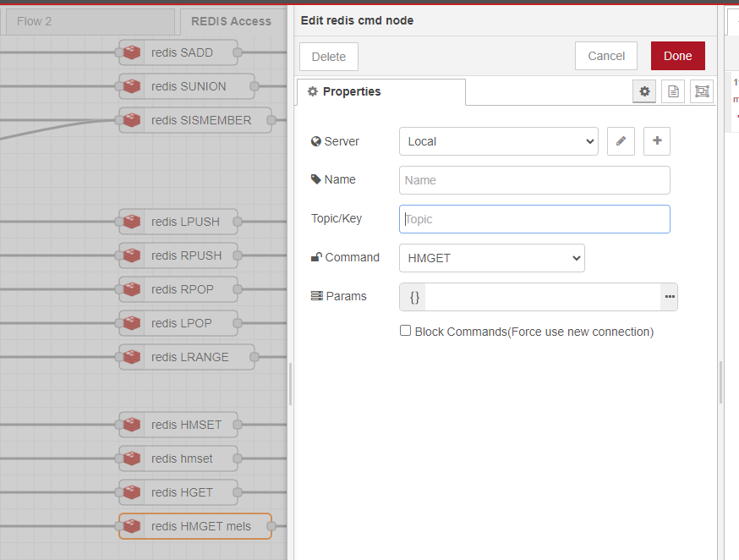
Task: Open node appearance icon
Action: coord(702,91)
